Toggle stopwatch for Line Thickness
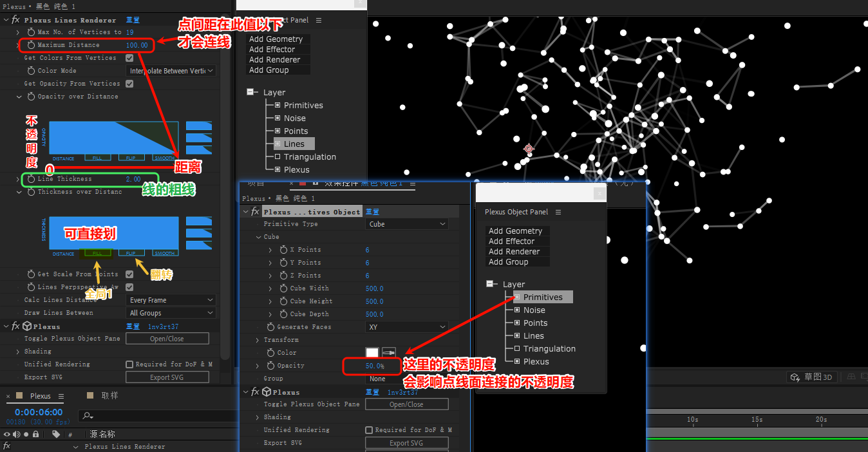868x452 pixels. (32, 179)
